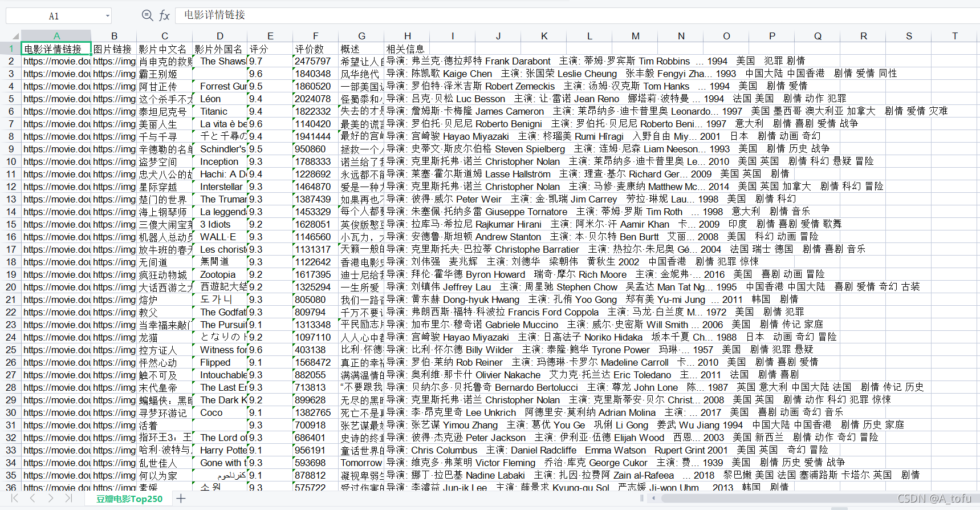Click cell with title 龙猫
The image size is (980, 510).
(x=165, y=337)
